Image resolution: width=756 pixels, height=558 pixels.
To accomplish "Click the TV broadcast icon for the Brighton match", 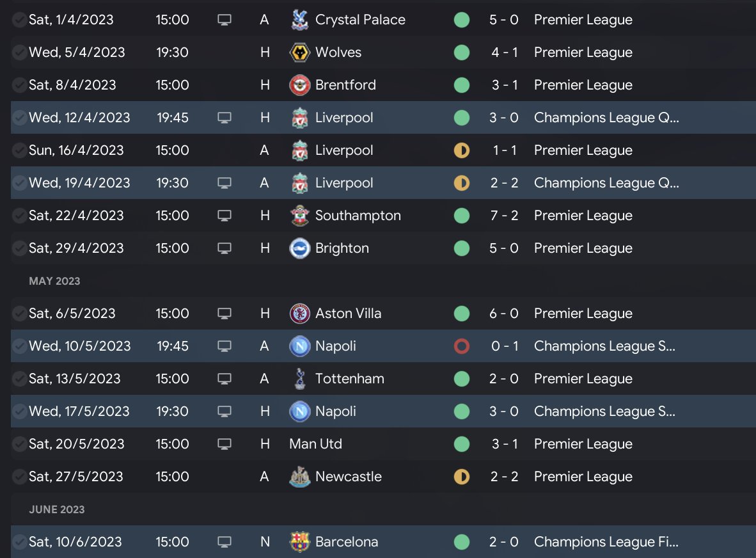I will point(224,248).
